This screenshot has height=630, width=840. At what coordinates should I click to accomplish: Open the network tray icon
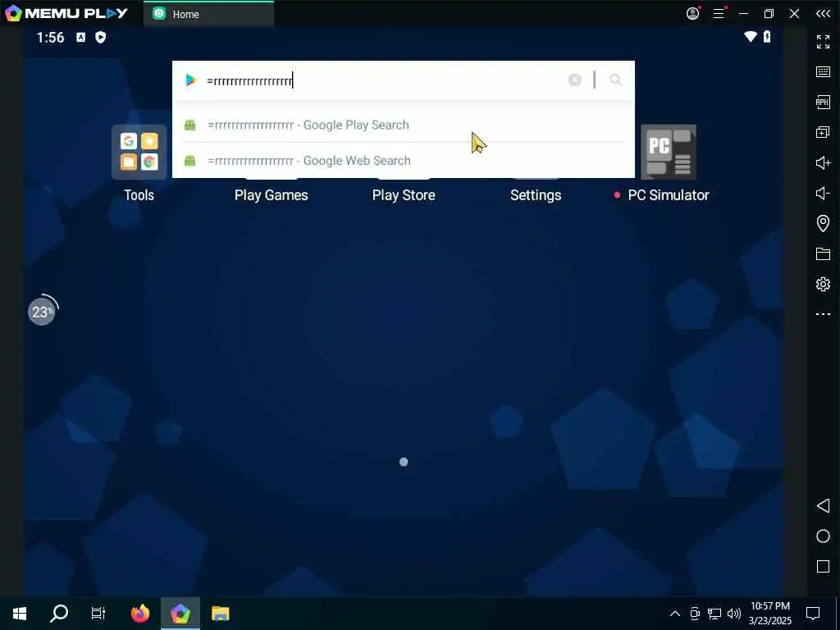tap(714, 614)
